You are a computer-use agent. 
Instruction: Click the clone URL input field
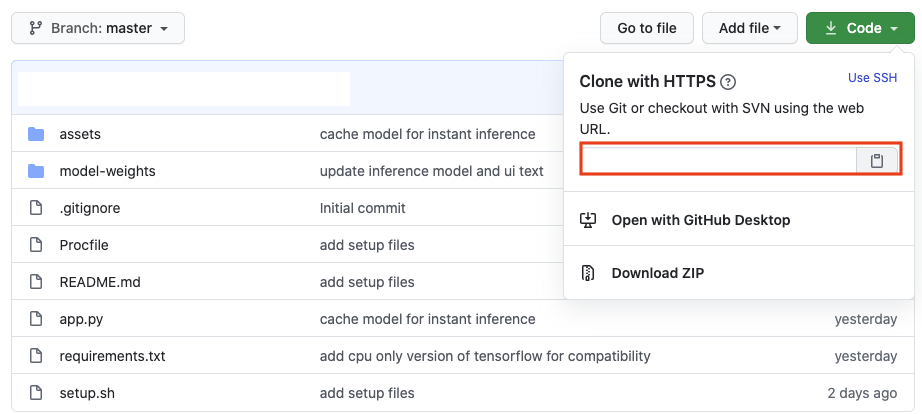click(x=719, y=161)
